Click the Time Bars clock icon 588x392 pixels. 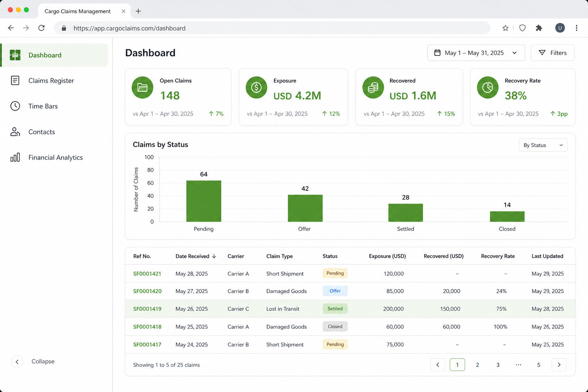[x=15, y=106]
